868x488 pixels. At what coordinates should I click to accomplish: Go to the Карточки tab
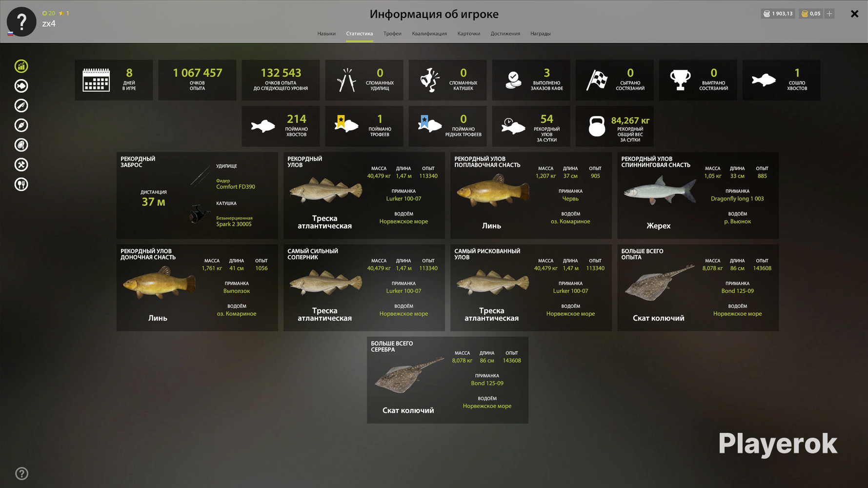tap(469, 34)
